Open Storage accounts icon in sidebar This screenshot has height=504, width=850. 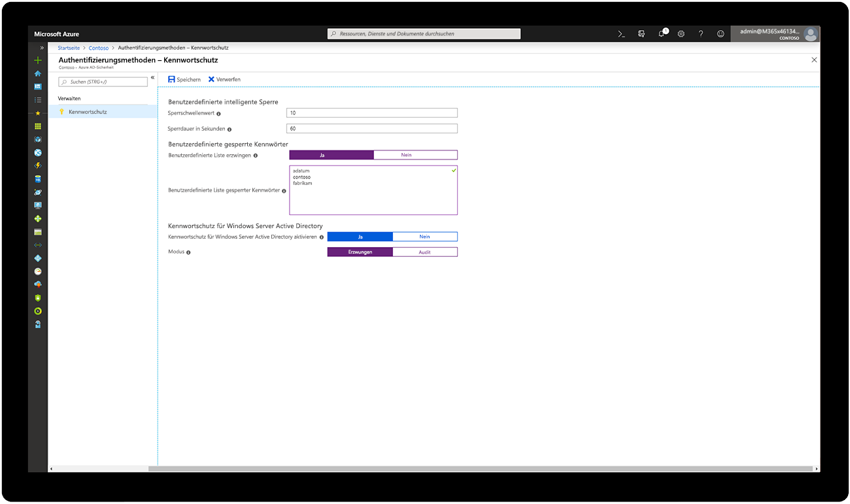(x=38, y=232)
